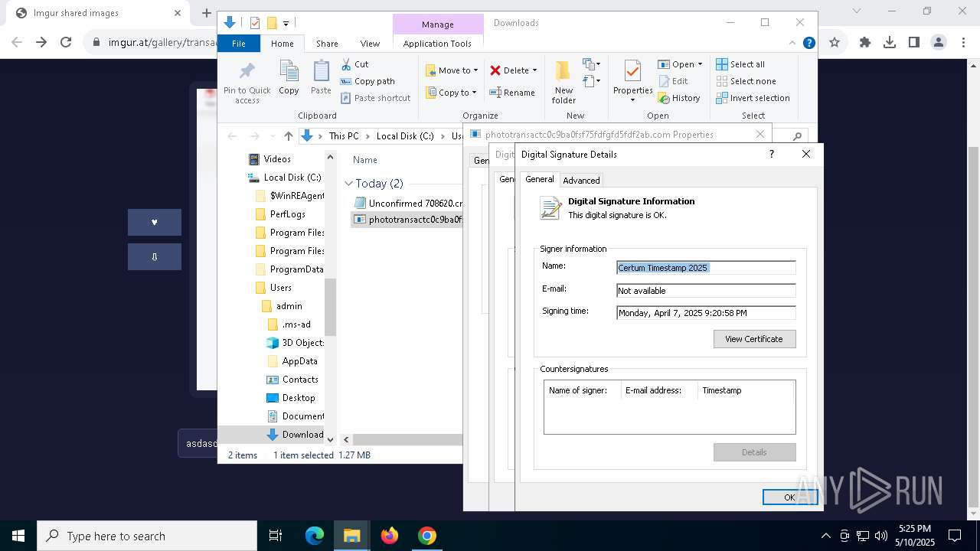Screen dimensions: 980x551
Task: Click Invert selection in ribbon
Action: [x=753, y=98]
